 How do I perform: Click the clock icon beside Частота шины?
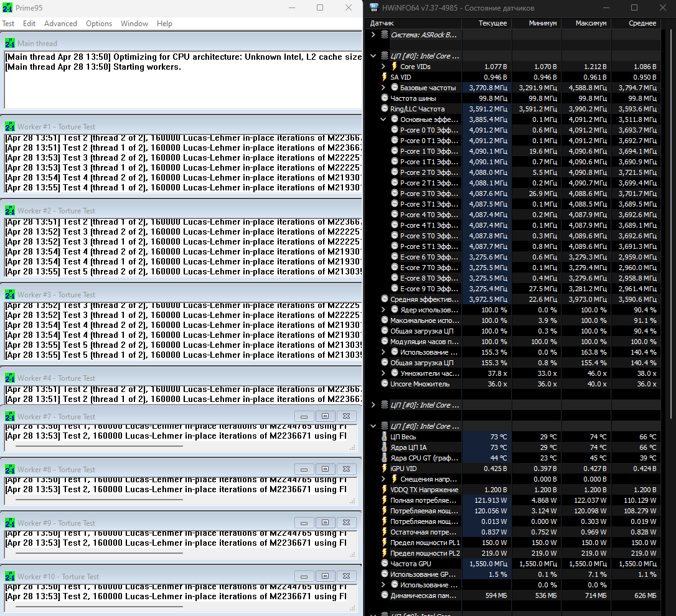385,98
